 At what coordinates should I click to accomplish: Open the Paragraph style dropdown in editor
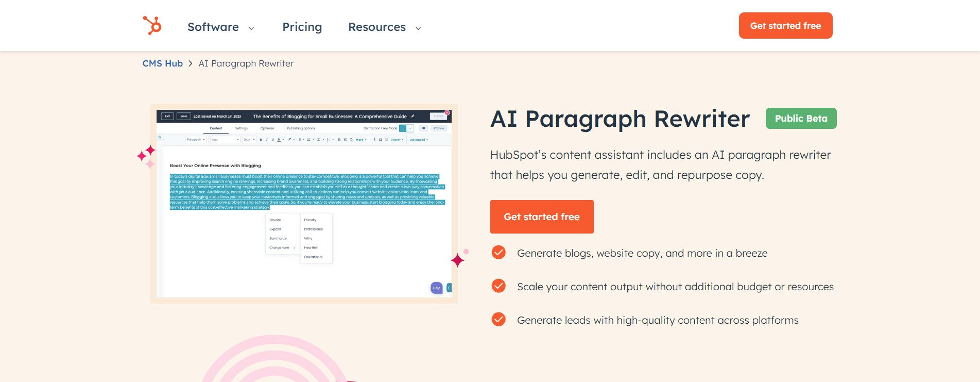pos(196,140)
